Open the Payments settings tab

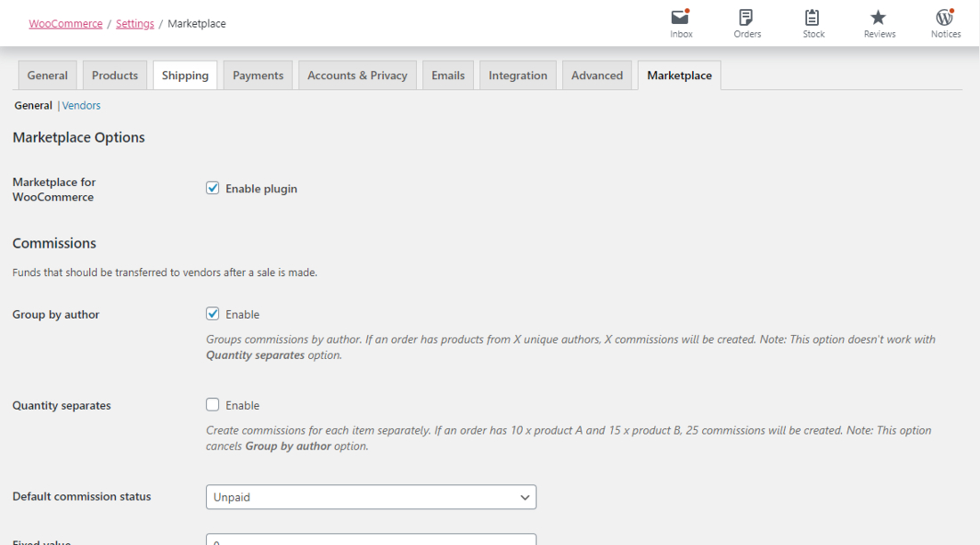click(x=258, y=76)
